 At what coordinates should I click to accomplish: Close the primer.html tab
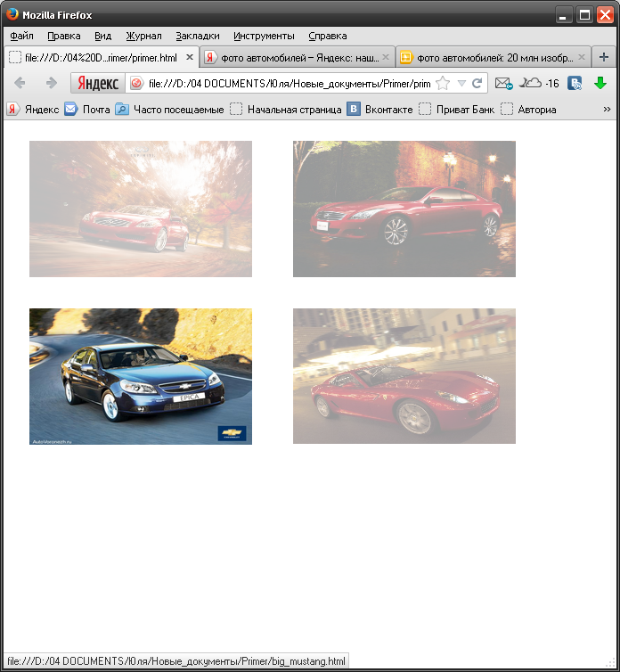pos(190,57)
